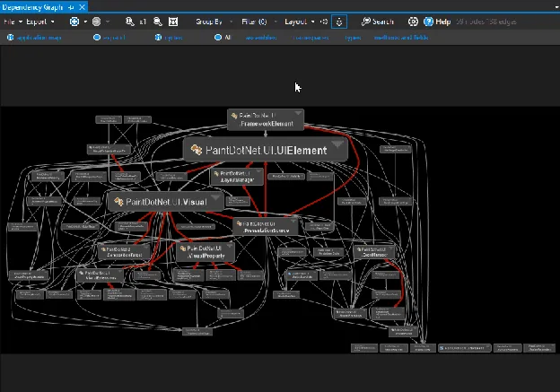
Task: Click the zoom to fit graph icon
Action: (173, 22)
